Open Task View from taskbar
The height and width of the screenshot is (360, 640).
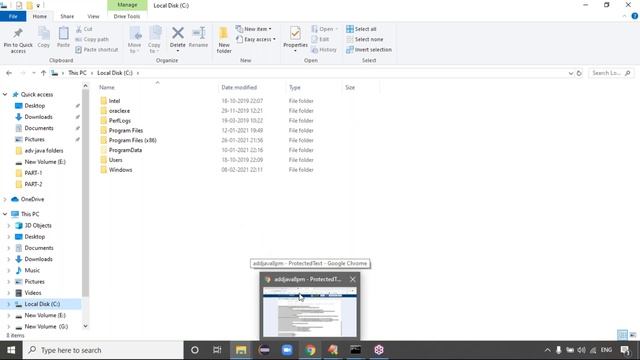tap(217, 350)
